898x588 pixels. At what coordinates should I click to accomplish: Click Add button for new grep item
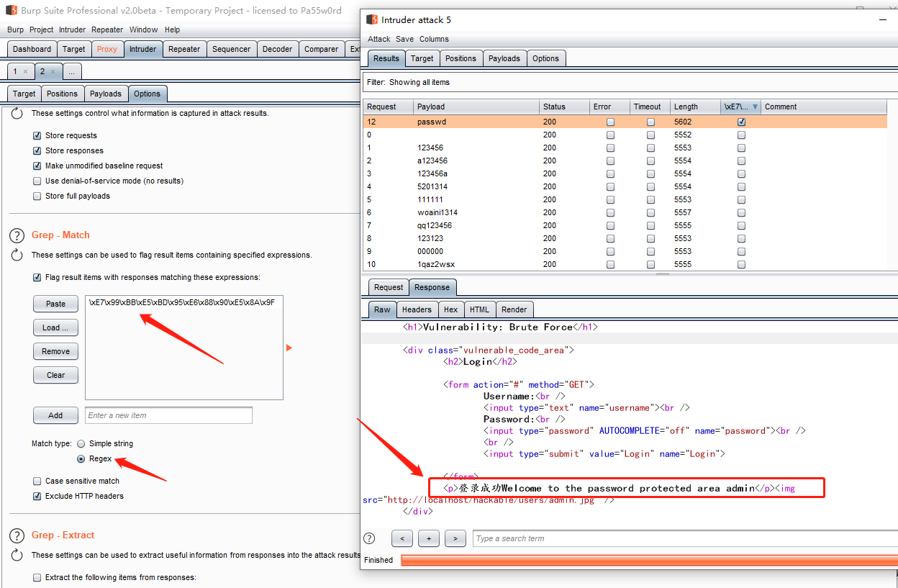coord(55,415)
